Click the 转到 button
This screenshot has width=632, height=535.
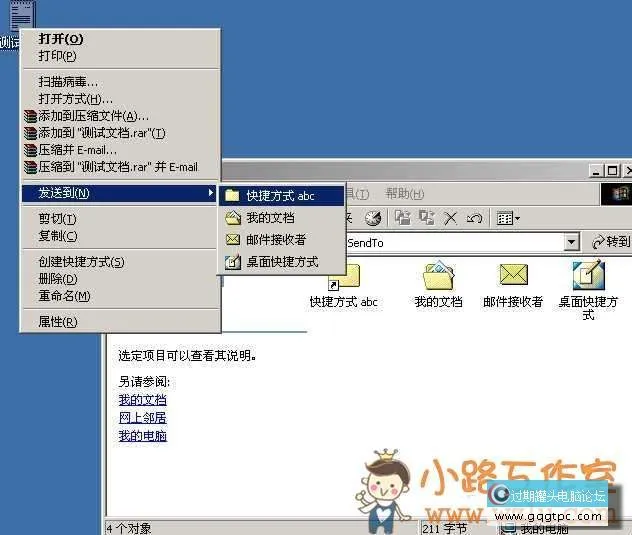[x=611, y=242]
